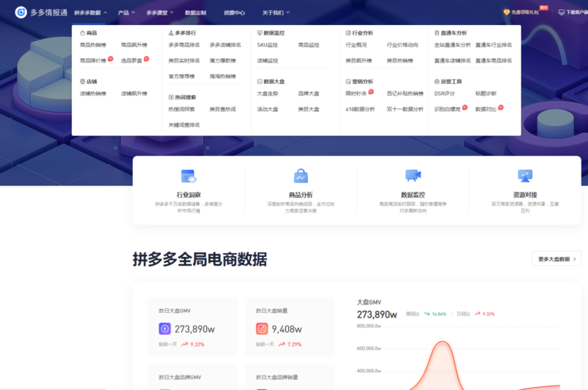Click the yellow diamond gift icon

[x=506, y=13]
